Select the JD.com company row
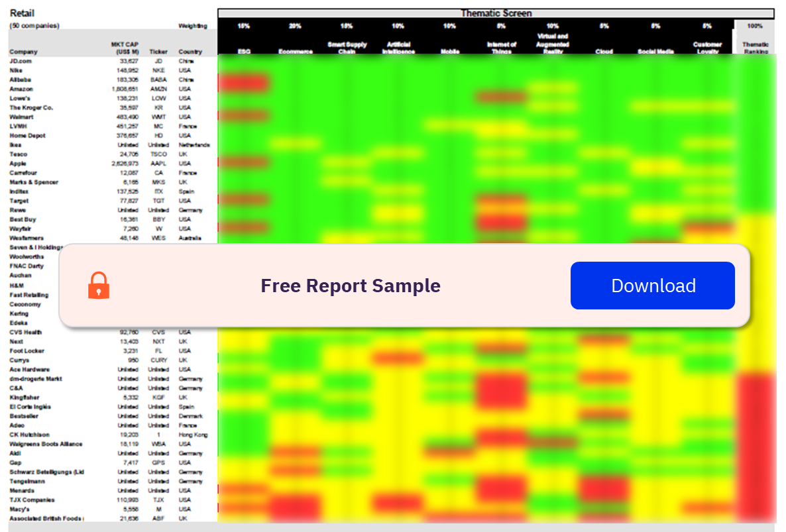786x532 pixels. click(113, 61)
